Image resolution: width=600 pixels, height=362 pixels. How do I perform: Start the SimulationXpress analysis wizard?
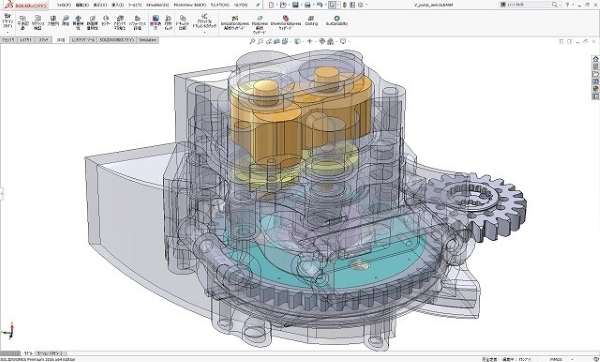click(x=235, y=23)
